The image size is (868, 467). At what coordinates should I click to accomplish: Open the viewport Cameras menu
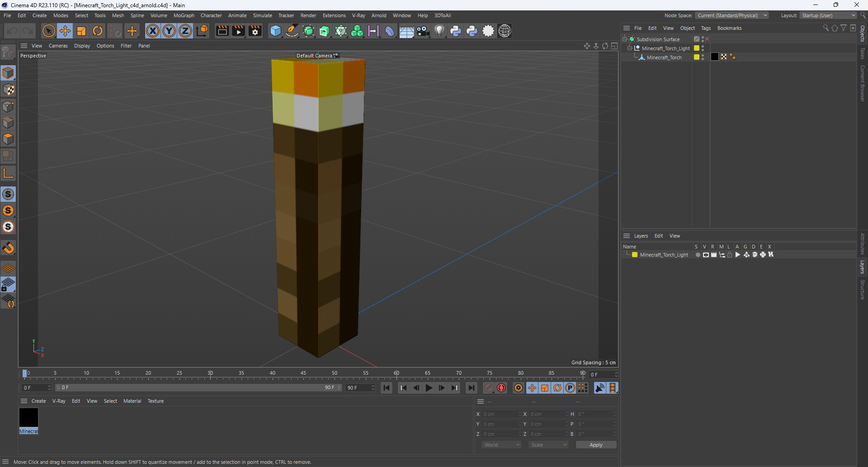(58, 46)
